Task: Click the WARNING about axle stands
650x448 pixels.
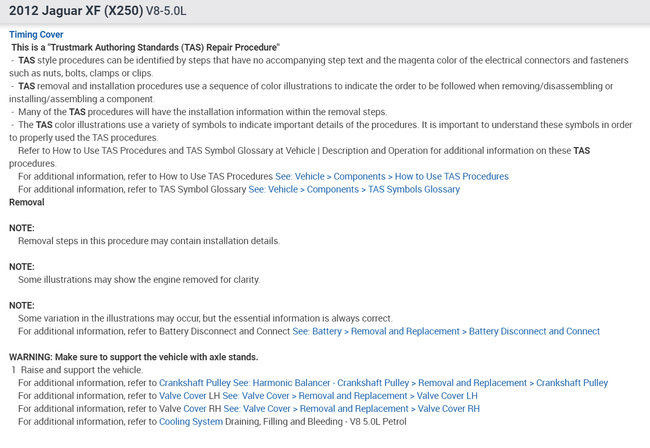Action: tap(134, 357)
